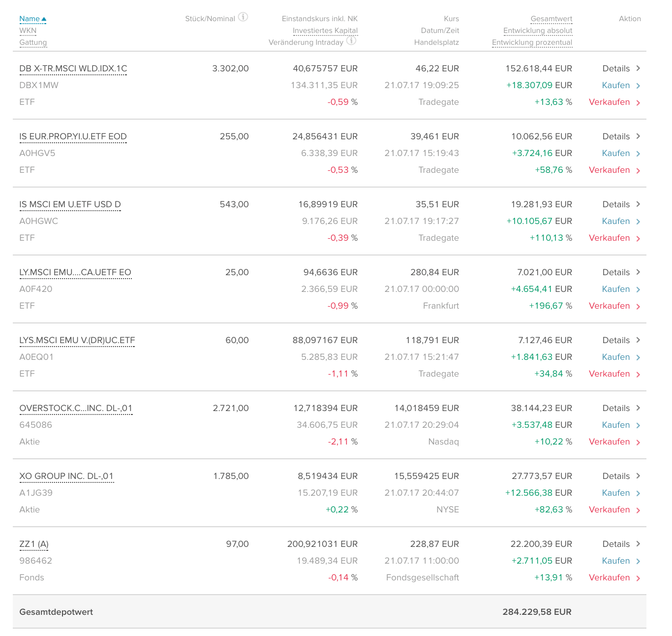Viewport: 672px width, 636px height.
Task: Open the OVERSTOCK.C...INC. DL-,01 name link
Action: 76,409
